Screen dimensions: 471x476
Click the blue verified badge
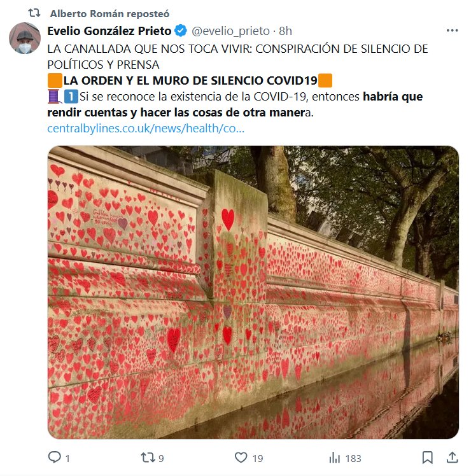click(x=181, y=31)
